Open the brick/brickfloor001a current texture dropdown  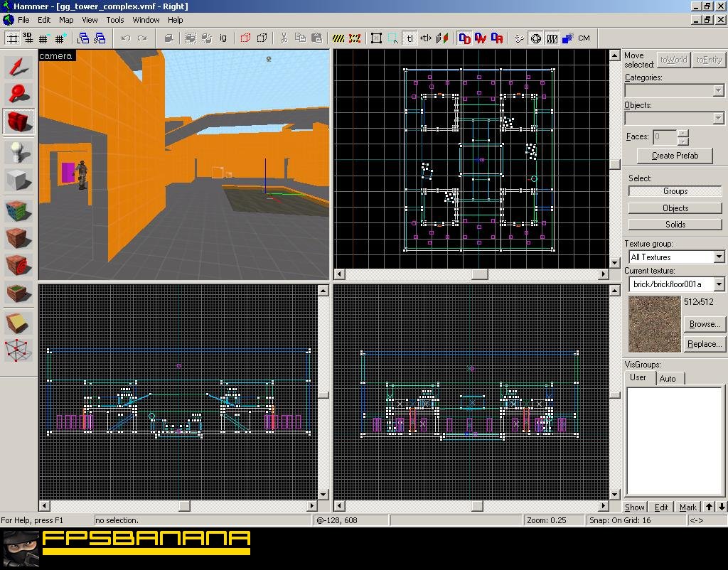[719, 284]
